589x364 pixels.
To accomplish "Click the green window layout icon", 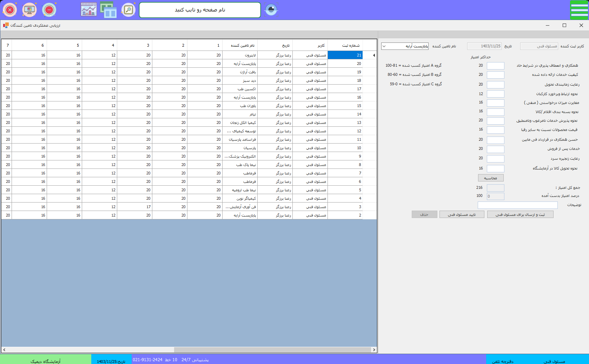I will [x=108, y=10].
